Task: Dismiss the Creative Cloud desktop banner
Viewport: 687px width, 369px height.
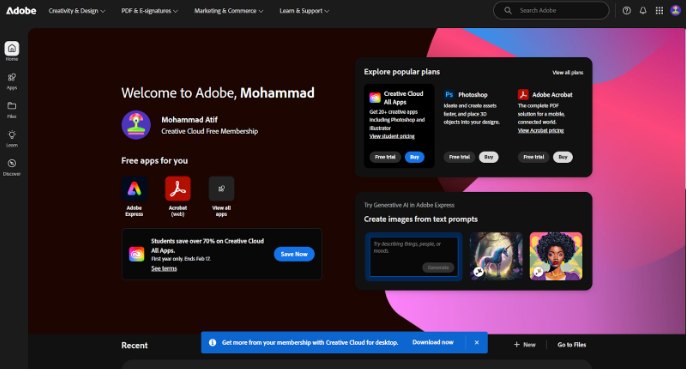Action: (x=477, y=343)
